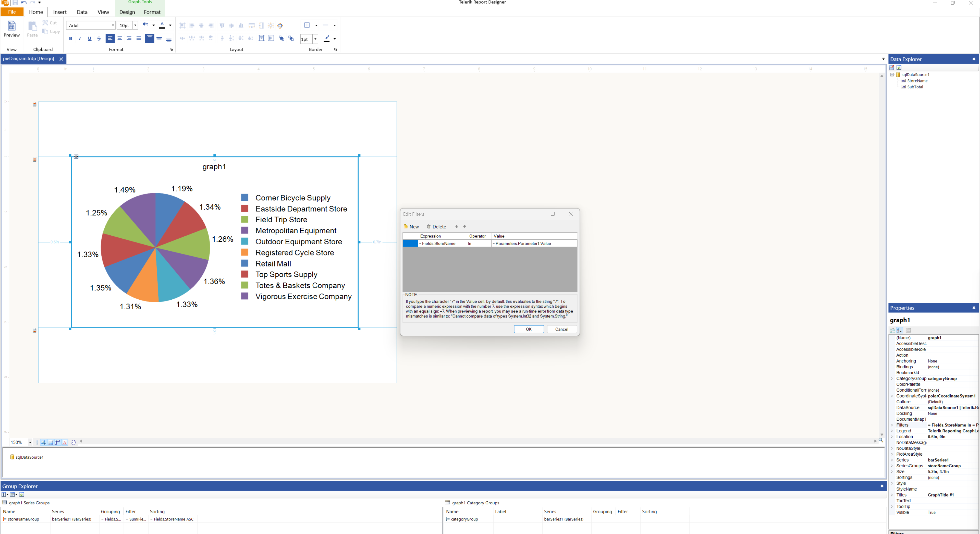Open the 150% zoom level dropdown
980x534 pixels.
click(x=30, y=442)
